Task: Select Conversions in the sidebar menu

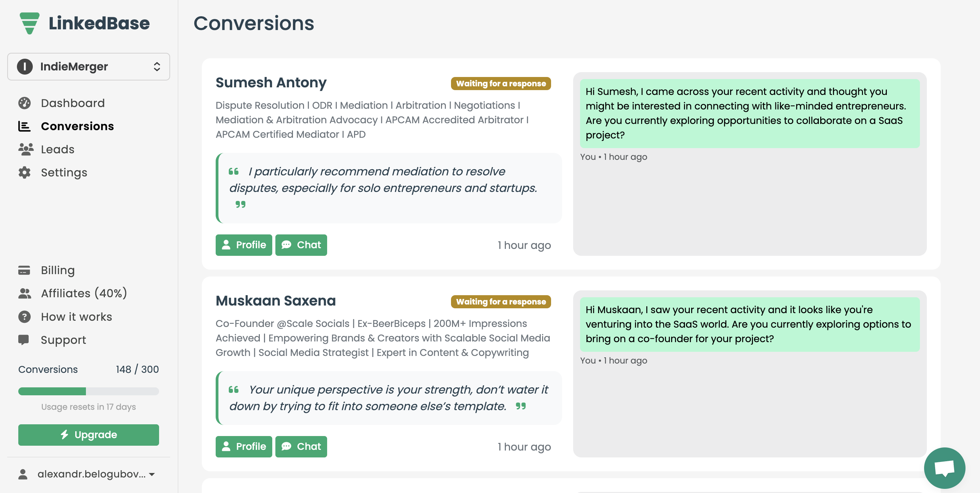Action: click(77, 126)
